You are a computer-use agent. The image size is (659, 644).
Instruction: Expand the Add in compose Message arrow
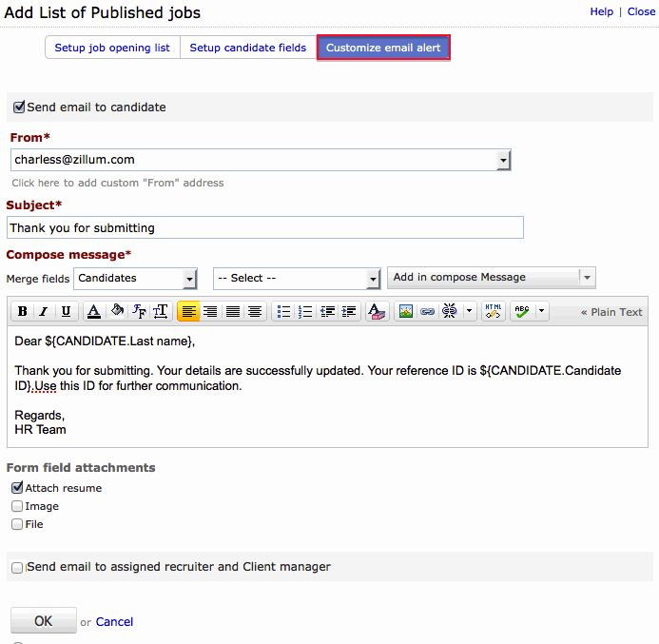click(587, 278)
